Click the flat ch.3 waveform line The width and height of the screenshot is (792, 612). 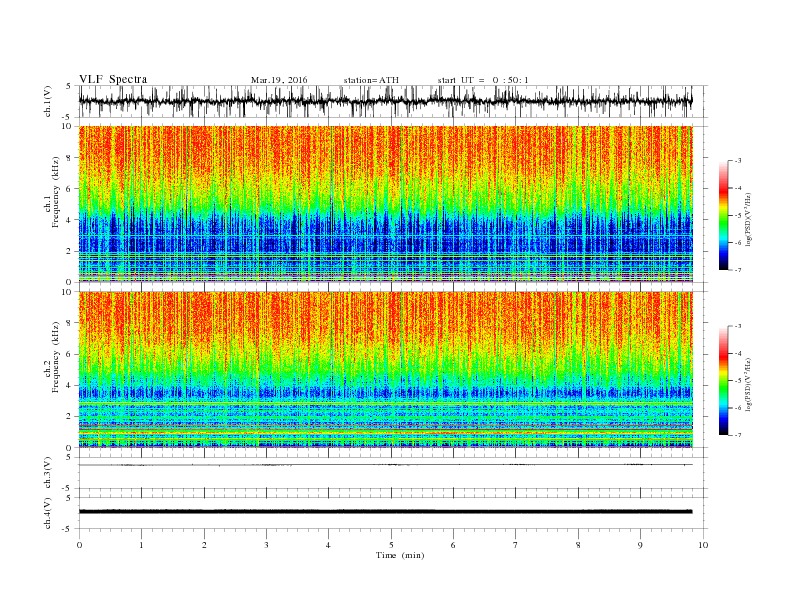click(385, 465)
